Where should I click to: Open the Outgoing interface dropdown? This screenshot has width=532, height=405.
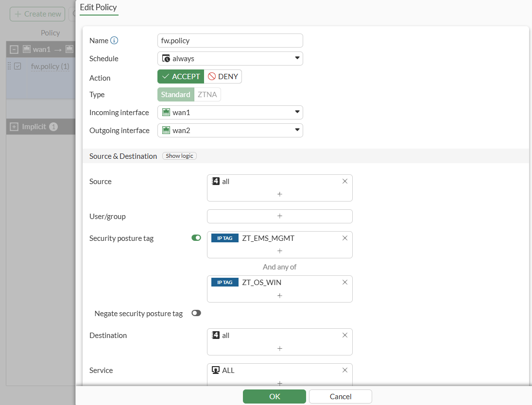(x=296, y=130)
